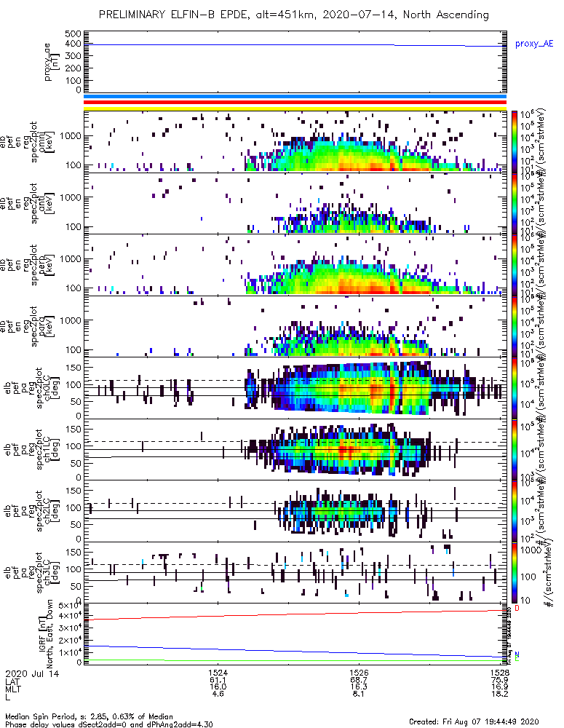
Task: Click the anti energy spectrogram panel
Action: 295,203
